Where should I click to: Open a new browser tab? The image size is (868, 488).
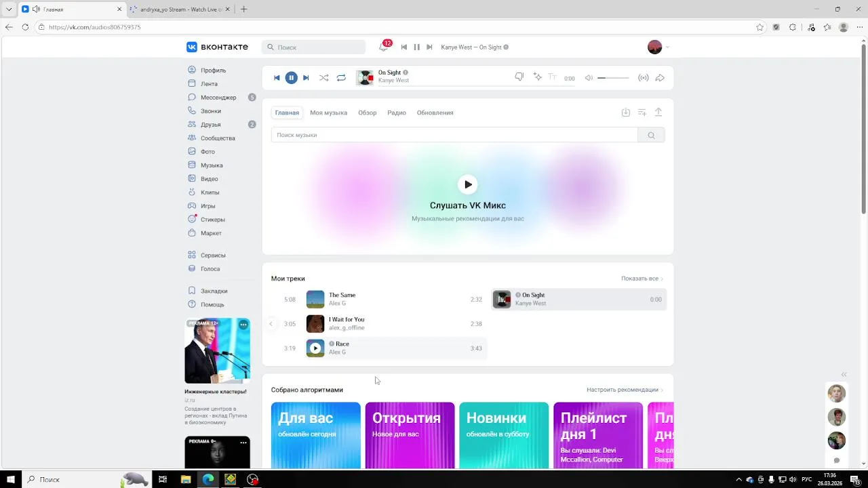[x=244, y=9]
